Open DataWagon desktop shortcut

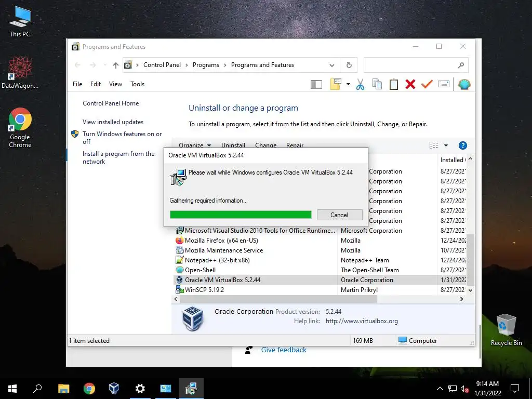20,73
